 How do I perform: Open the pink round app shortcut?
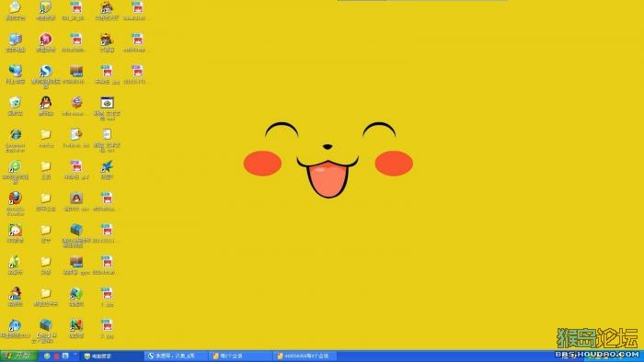(46, 40)
